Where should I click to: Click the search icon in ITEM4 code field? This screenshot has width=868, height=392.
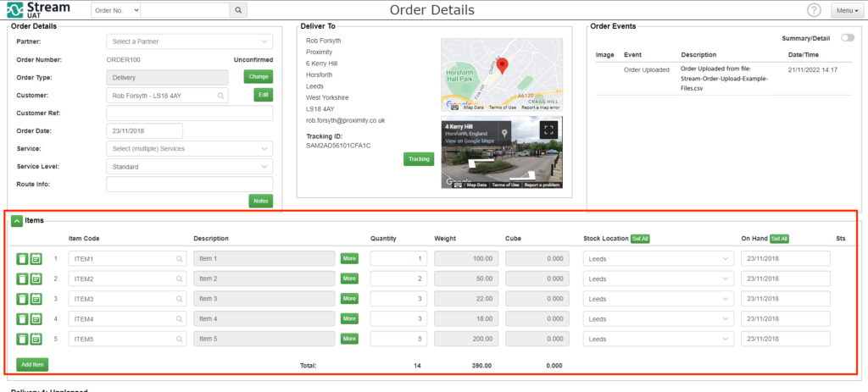point(180,319)
